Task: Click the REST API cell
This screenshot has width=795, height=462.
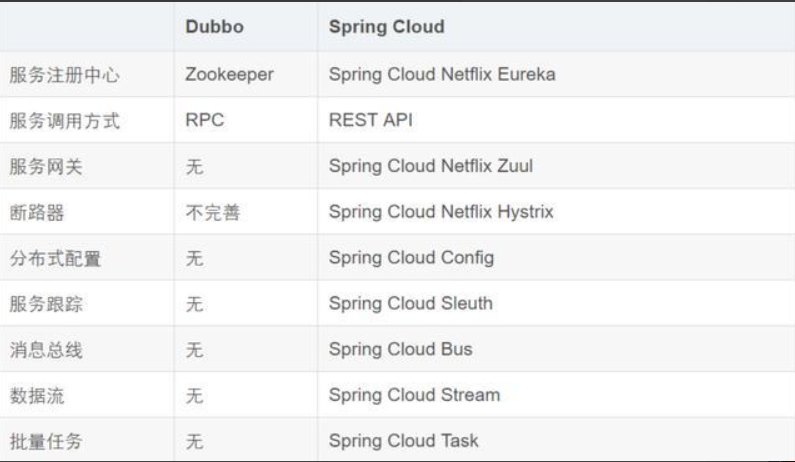Action: [371, 120]
